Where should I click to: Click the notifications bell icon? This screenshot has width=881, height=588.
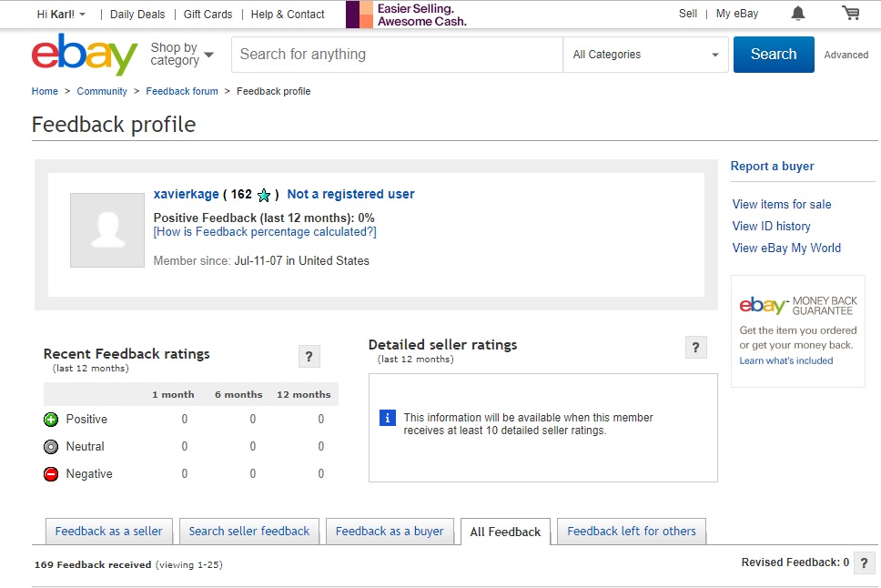click(x=798, y=14)
